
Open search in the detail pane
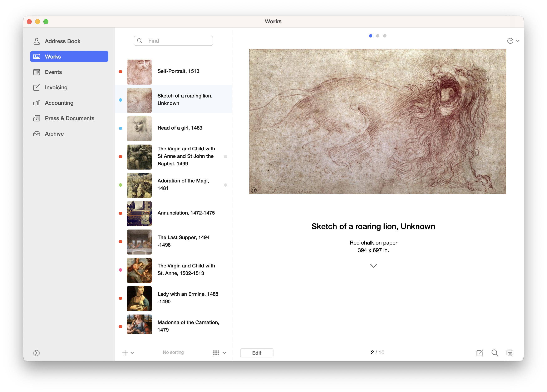(495, 353)
